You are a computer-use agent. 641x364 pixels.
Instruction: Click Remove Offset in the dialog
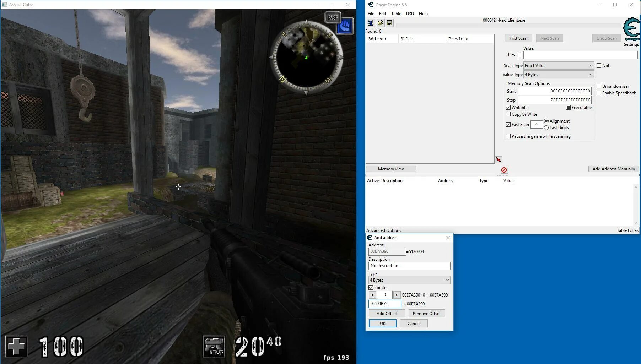pos(426,314)
